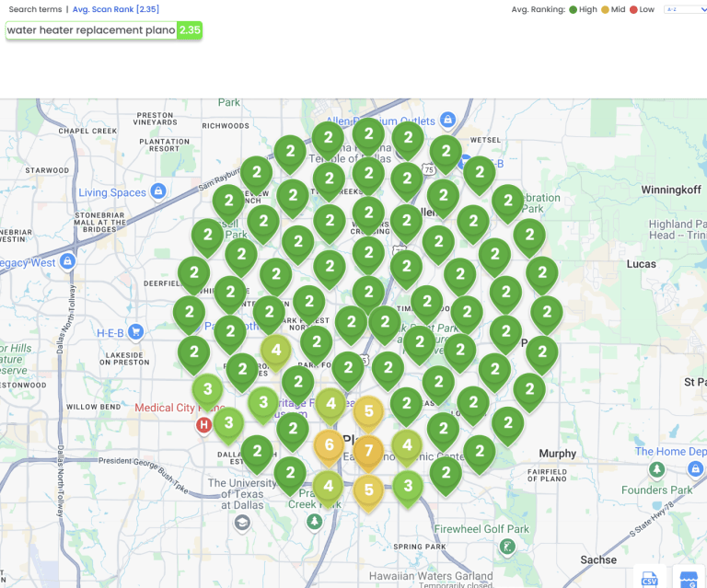Image resolution: width=707 pixels, height=588 pixels.
Task: Select the Medical City Plano hospital marker
Action: 204,424
